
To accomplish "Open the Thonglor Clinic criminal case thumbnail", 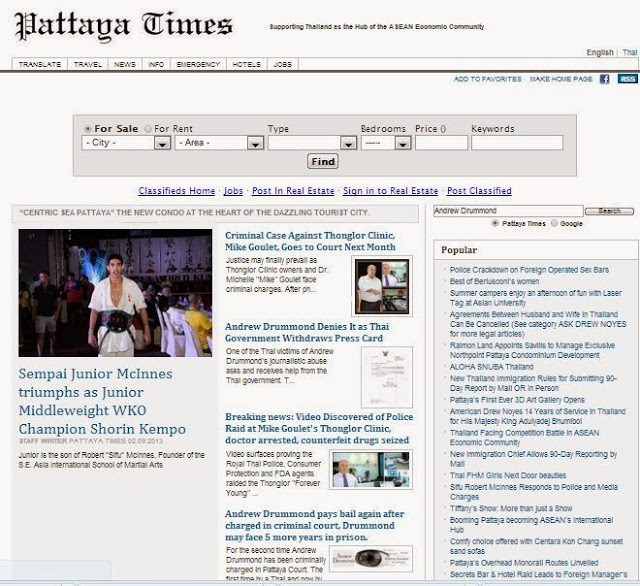I will pos(382,286).
